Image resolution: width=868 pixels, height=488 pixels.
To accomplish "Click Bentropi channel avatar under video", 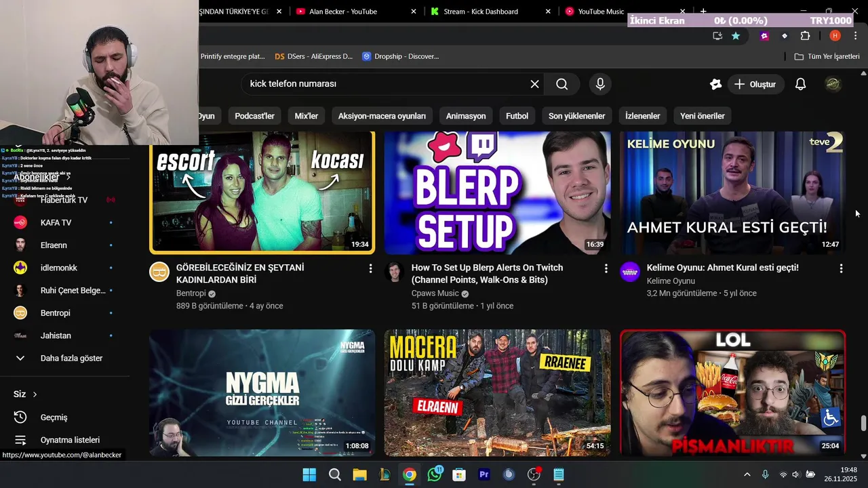I will click(159, 272).
